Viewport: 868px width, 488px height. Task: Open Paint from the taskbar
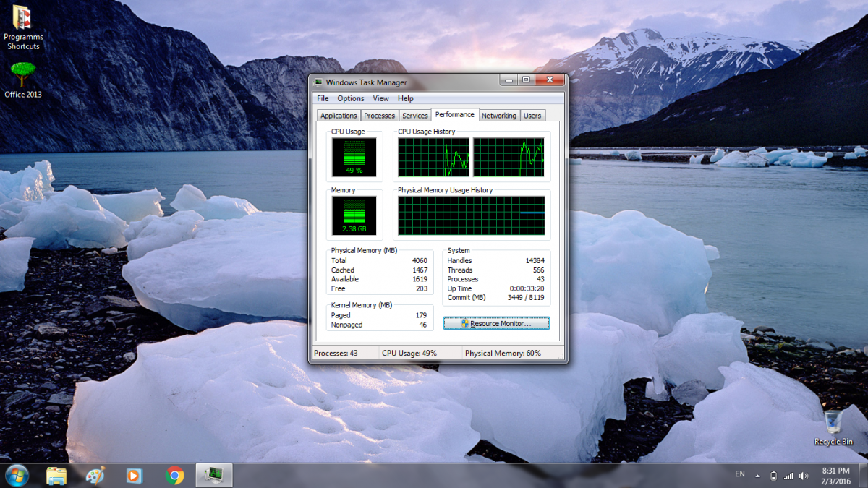95,475
